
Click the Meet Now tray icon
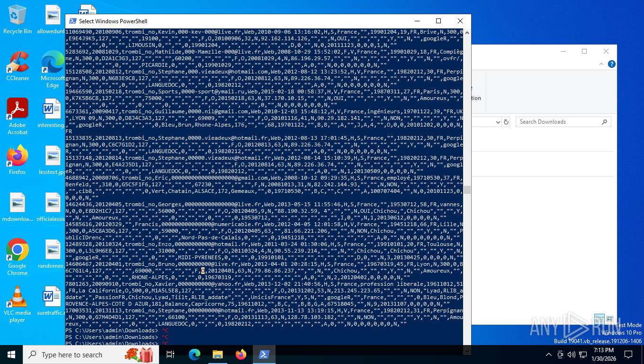pos(560,355)
